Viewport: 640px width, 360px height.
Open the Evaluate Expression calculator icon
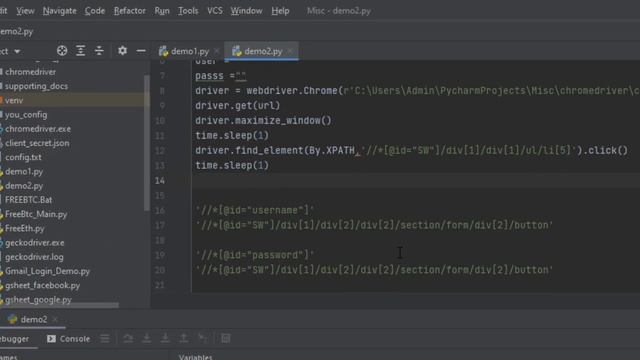[x=225, y=338]
